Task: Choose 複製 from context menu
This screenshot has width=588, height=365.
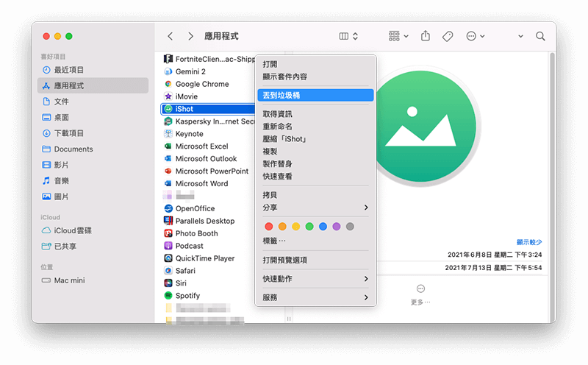Action: pyautogui.click(x=315, y=152)
